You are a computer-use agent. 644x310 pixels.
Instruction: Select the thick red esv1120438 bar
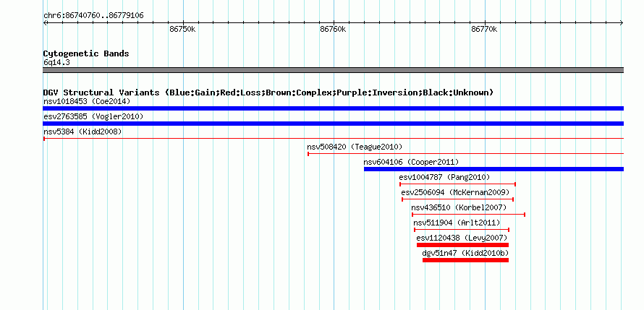click(462, 245)
